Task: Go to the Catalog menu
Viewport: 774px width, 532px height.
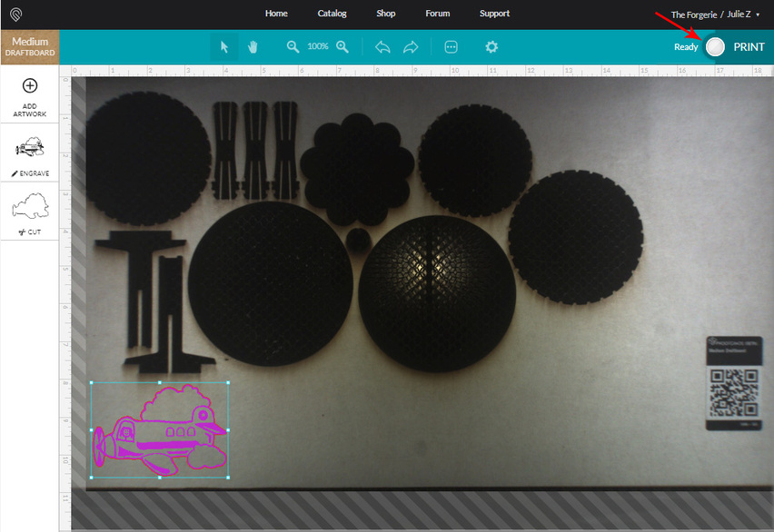Action: click(332, 13)
